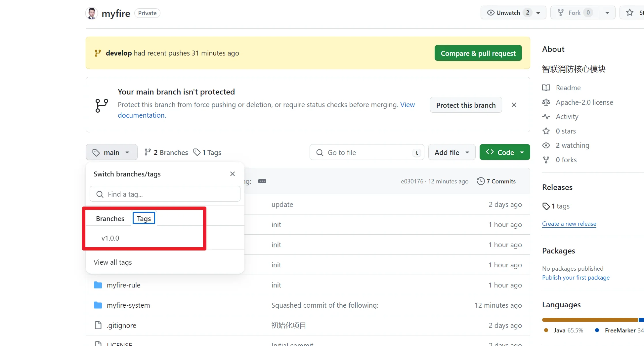This screenshot has height=346, width=644.
Task: Open Activity pulse icon in About
Action: point(546,117)
